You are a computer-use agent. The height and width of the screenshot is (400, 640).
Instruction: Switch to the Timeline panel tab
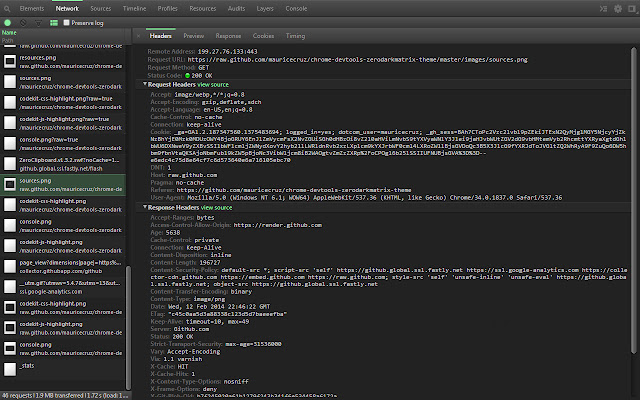coord(133,7)
